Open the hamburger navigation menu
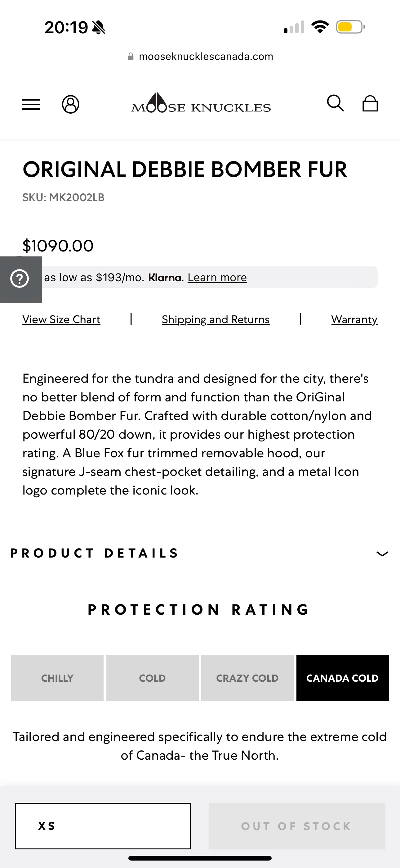 [x=31, y=104]
